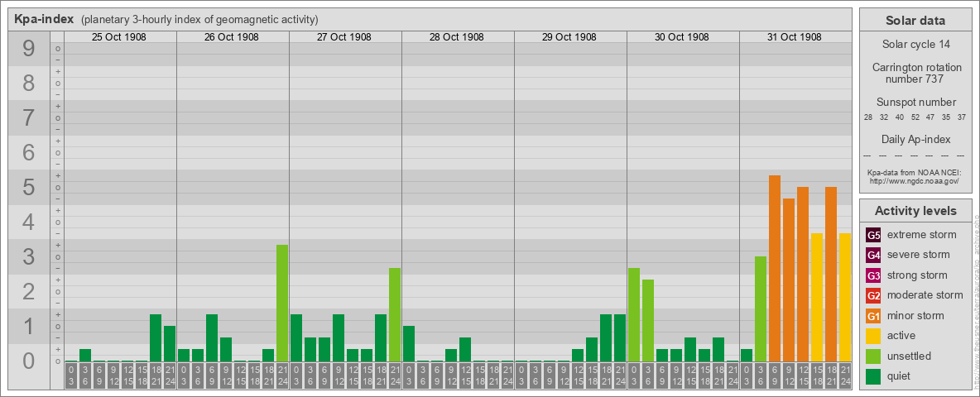Click the 'severe storm' legend label
Image resolution: width=980 pixels, height=397 pixels.
919,255
